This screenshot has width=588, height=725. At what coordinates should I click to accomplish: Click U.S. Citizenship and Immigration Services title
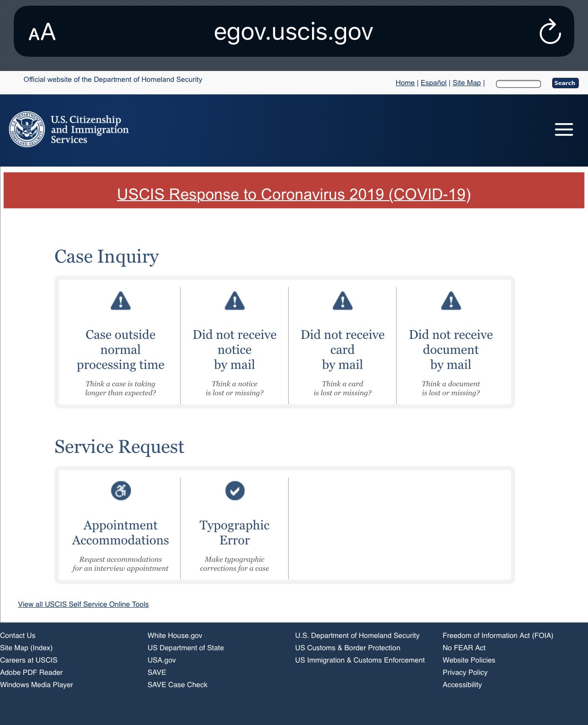[90, 129]
